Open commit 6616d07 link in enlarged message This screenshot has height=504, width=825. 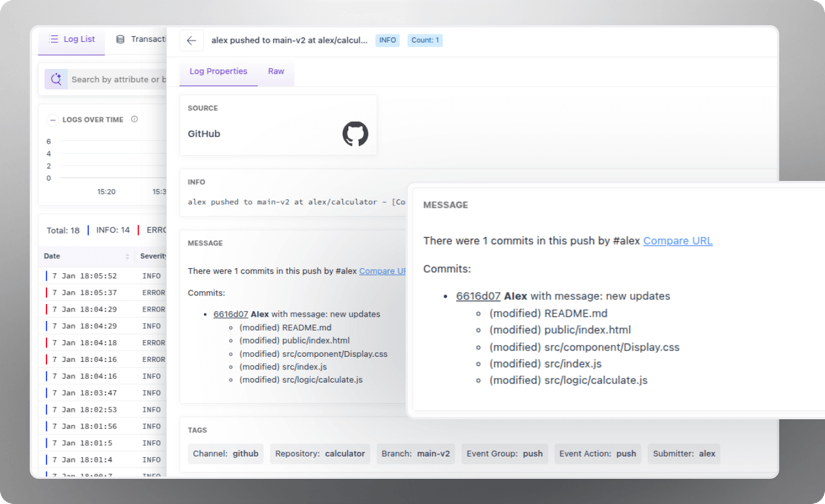478,296
